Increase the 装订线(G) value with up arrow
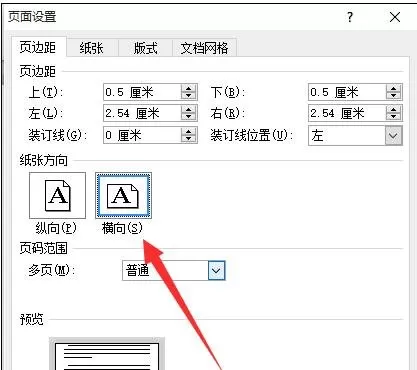 coord(189,131)
